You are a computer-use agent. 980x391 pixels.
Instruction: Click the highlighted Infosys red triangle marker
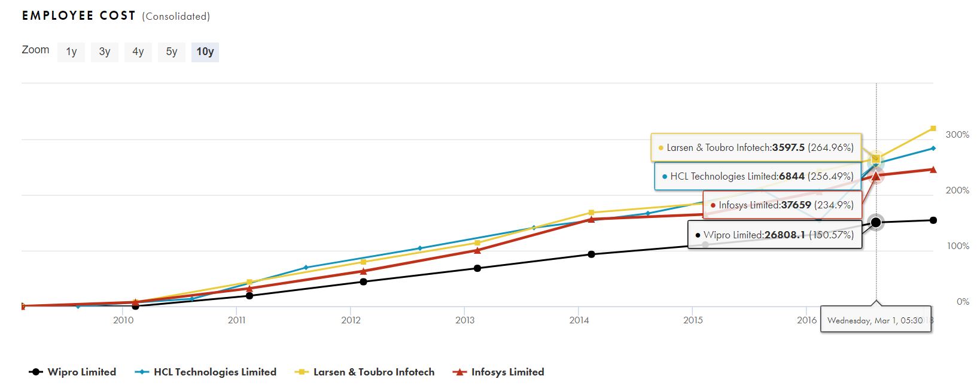click(876, 176)
